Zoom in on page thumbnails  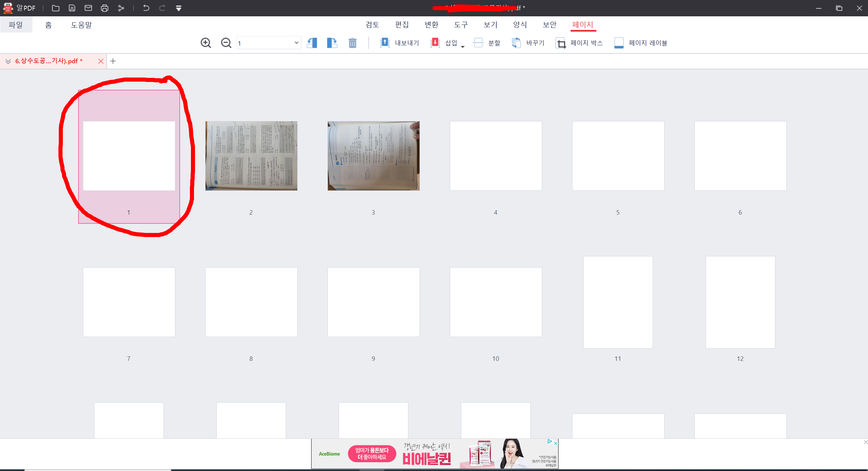click(x=206, y=43)
